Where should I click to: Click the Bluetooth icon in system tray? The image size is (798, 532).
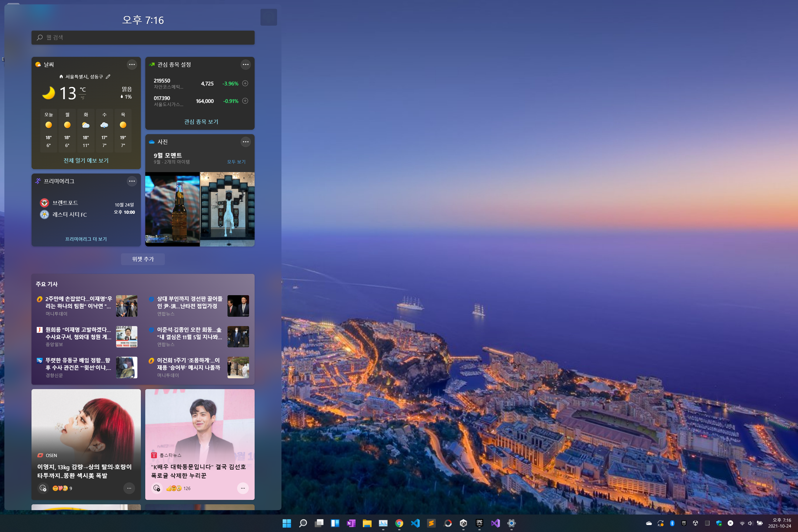[672, 523]
